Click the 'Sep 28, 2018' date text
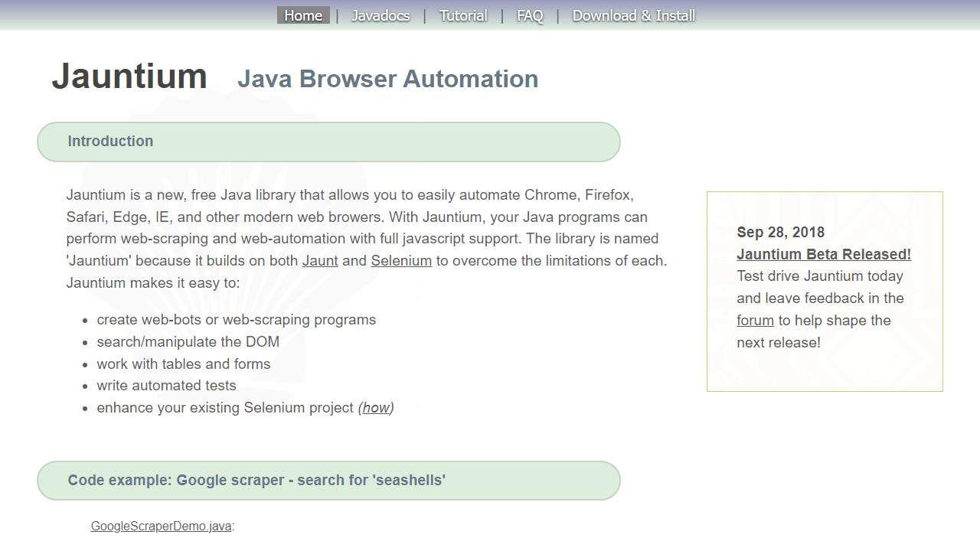The height and width of the screenshot is (551, 980). (780, 233)
